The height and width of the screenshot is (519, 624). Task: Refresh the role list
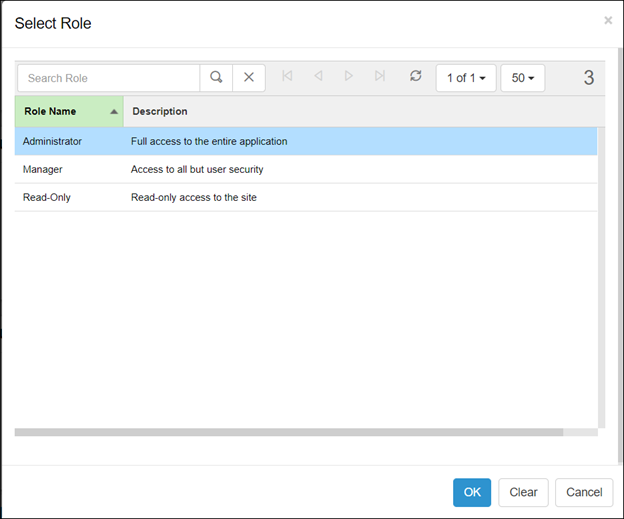click(416, 77)
